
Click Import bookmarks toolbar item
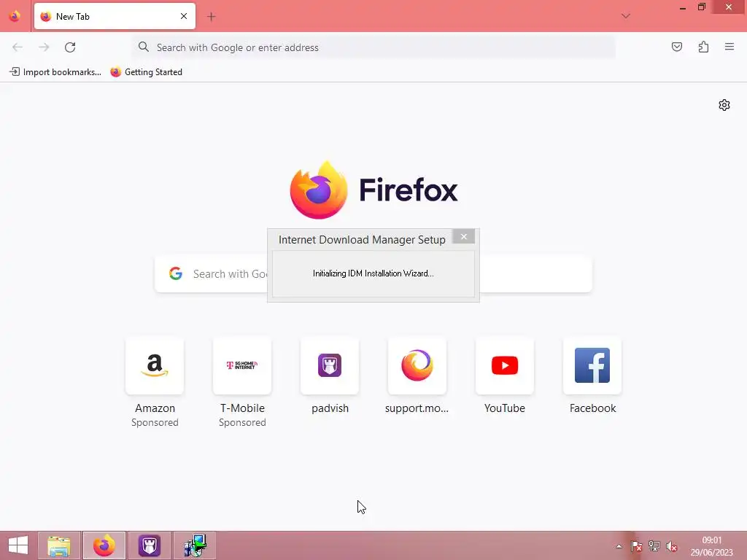(x=55, y=72)
